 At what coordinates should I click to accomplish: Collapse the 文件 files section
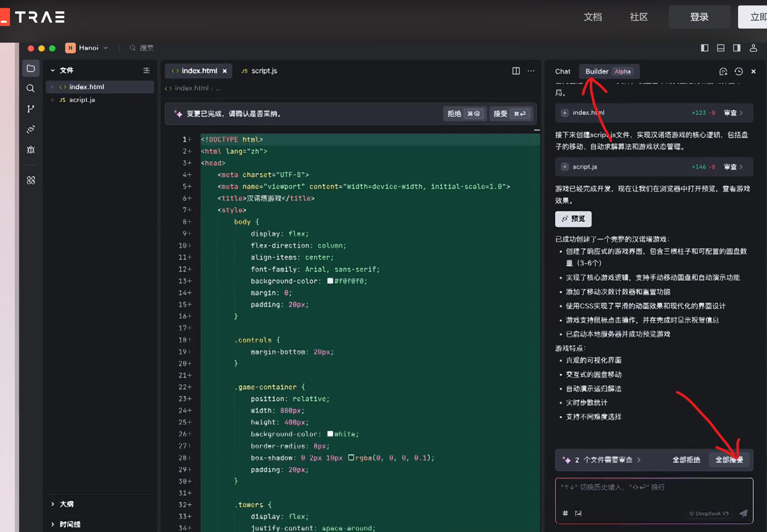pos(53,70)
